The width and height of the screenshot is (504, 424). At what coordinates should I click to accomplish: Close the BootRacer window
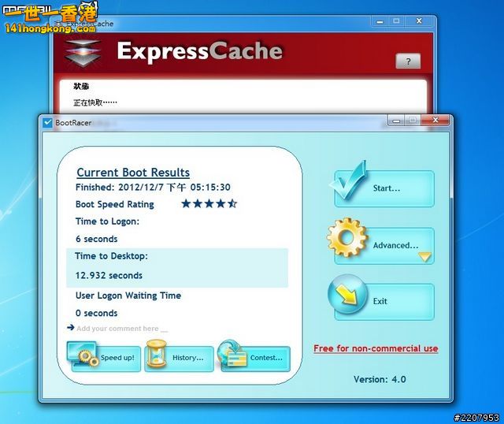(x=435, y=121)
